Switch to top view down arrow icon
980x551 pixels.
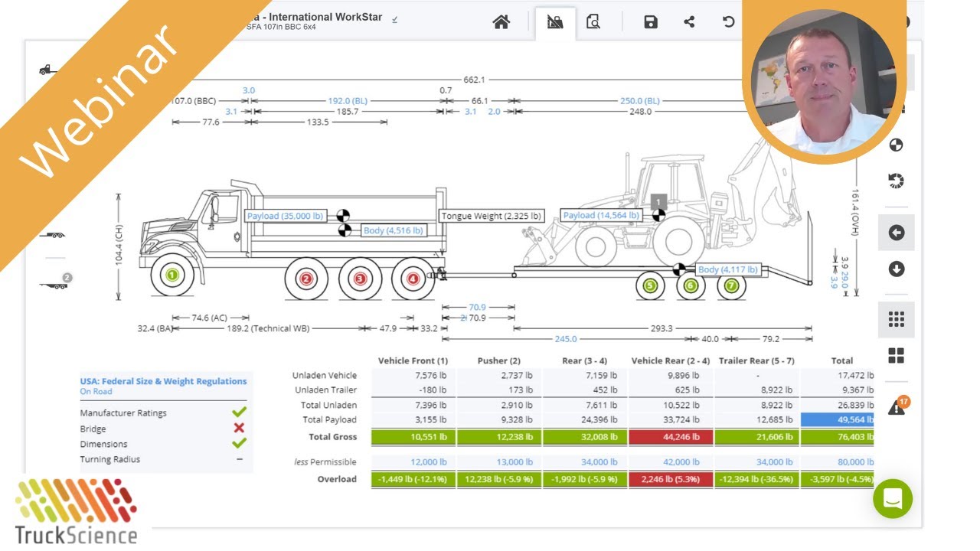pyautogui.click(x=897, y=269)
